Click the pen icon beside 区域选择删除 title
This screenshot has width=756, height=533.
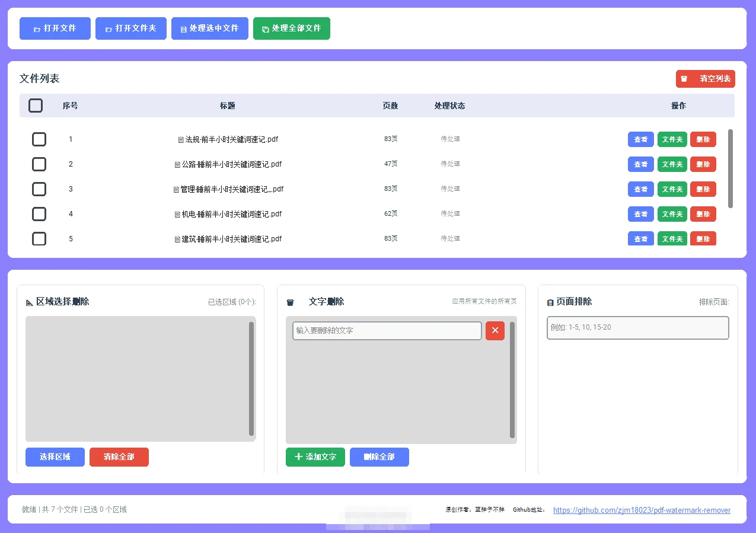point(29,301)
